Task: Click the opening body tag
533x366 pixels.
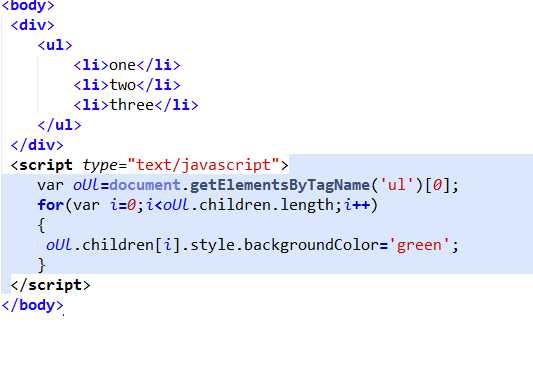Action: click(28, 5)
